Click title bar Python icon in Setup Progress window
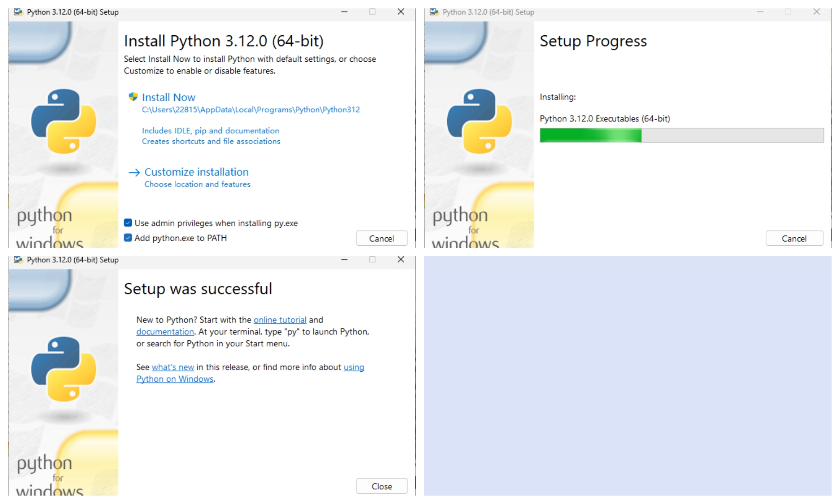The width and height of the screenshot is (840, 504). [x=434, y=12]
